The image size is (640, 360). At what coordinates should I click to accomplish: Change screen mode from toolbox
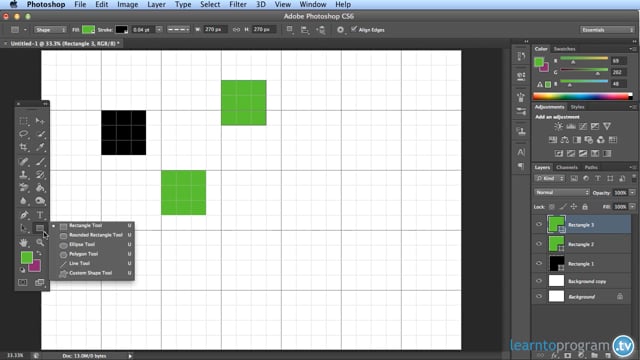[x=40, y=282]
